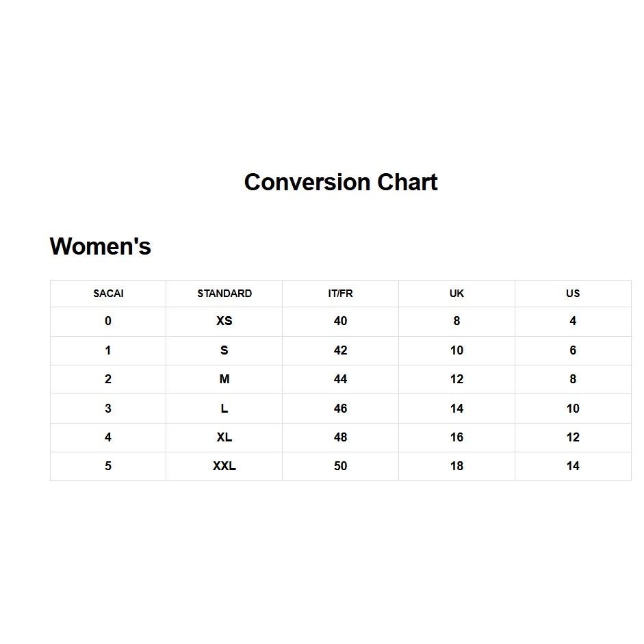The height and width of the screenshot is (644, 644).
Task: Select the UK column header
Action: pyautogui.click(x=456, y=294)
